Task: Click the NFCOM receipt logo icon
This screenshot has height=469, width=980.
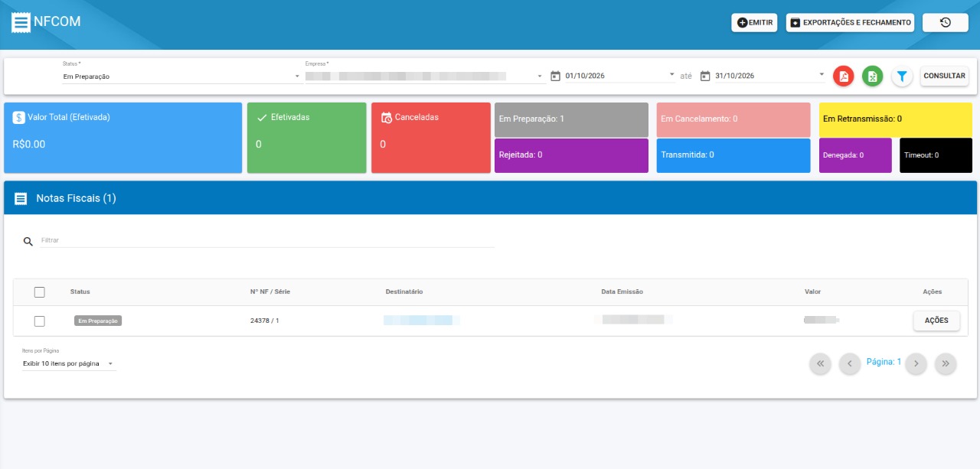Action: [21, 21]
